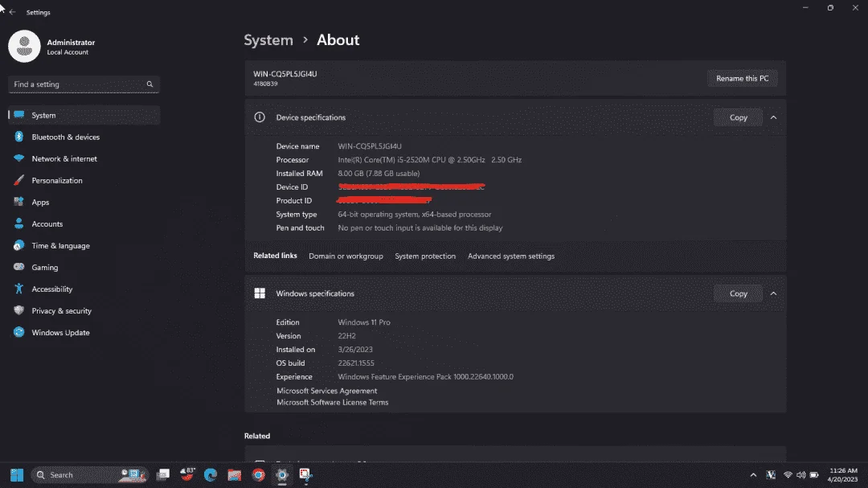Collapse the Device specifications section
868x488 pixels.
coord(773,117)
